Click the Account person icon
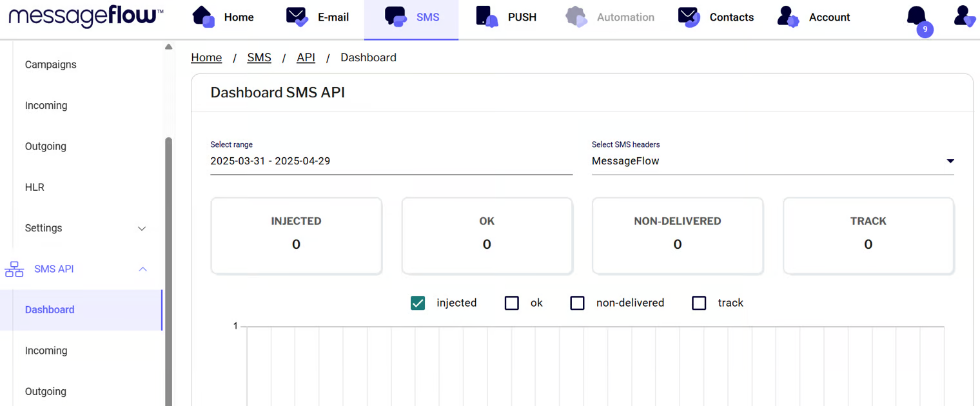Image resolution: width=980 pixels, height=406 pixels. pyautogui.click(x=788, y=17)
